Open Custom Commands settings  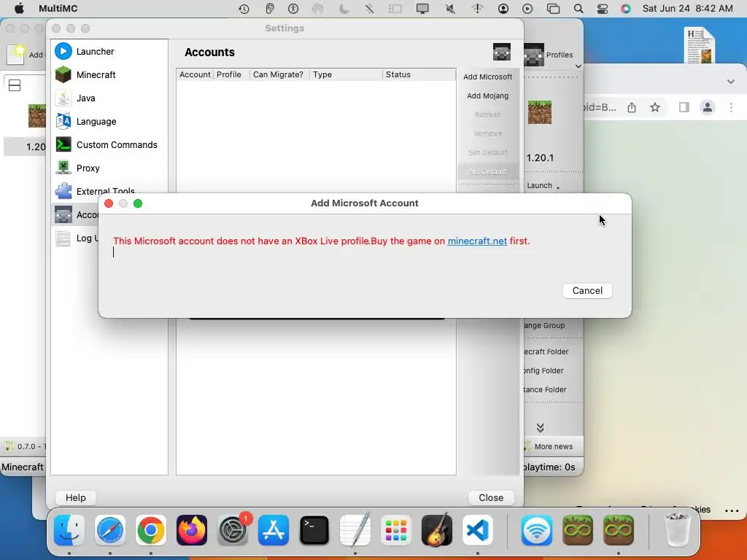(x=117, y=145)
